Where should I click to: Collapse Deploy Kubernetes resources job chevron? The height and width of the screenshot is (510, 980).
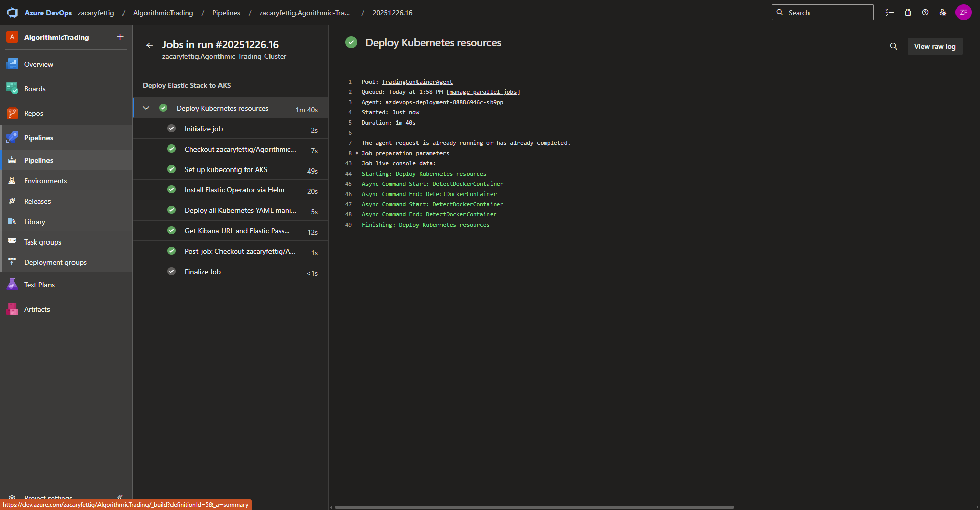point(146,108)
